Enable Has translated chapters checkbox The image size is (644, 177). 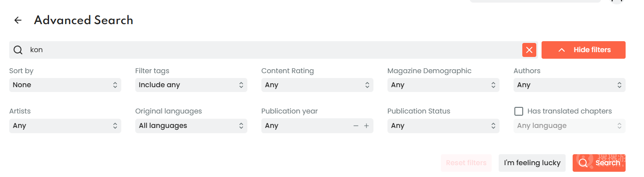coord(519,111)
